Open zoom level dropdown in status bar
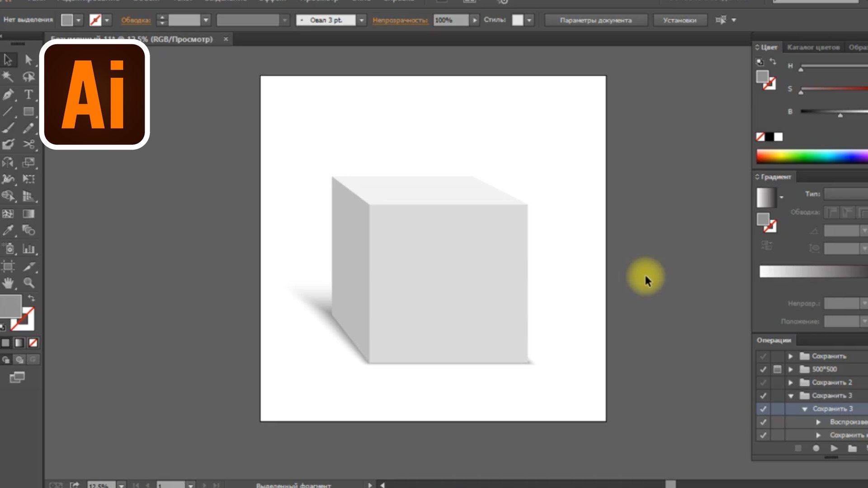Viewport: 868px width, 488px height. tap(121, 485)
